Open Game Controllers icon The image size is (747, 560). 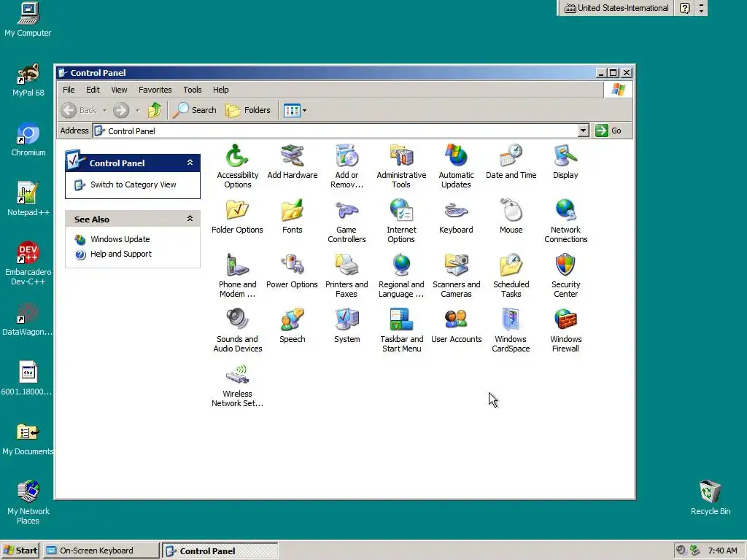pos(347,220)
